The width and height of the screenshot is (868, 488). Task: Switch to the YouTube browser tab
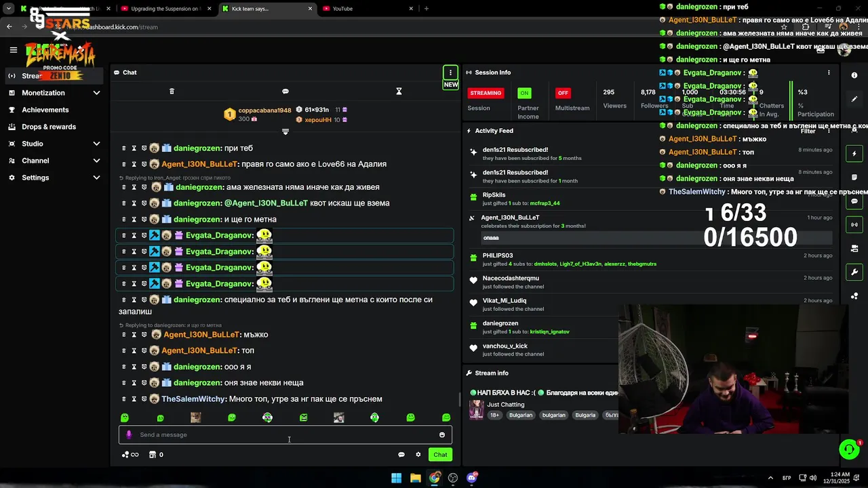[366, 9]
